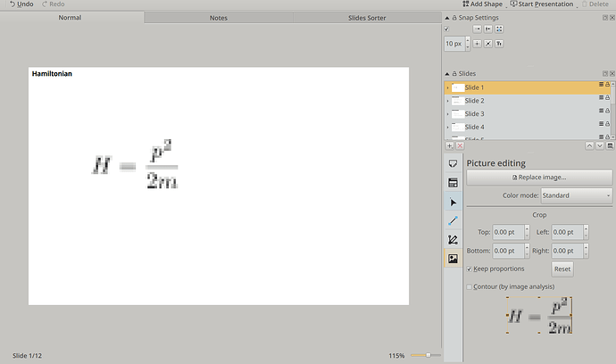
Task: Lock the Snap Settings docker via padlock icon
Action: [454, 18]
